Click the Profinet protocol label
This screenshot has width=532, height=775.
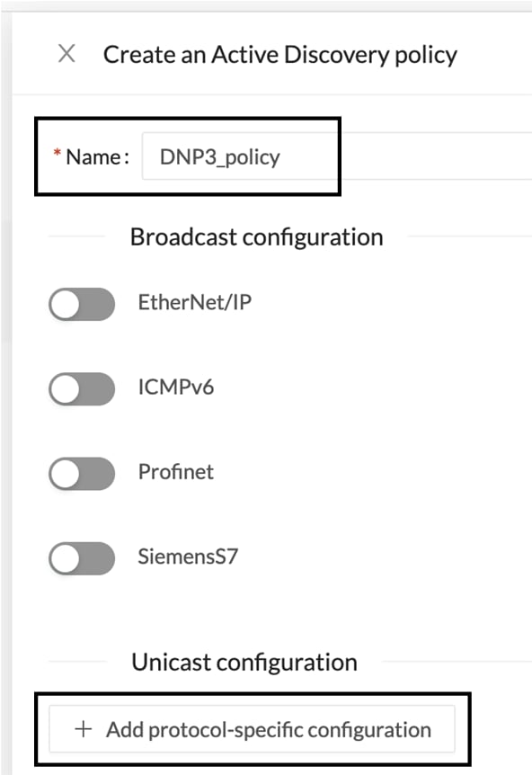point(176,472)
